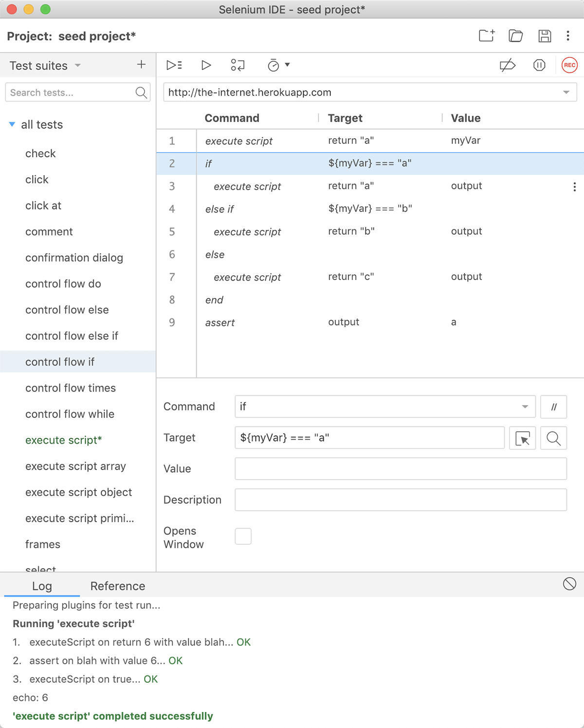Image resolution: width=584 pixels, height=728 pixels.
Task: Open the test execution speed control
Action: [x=278, y=65]
